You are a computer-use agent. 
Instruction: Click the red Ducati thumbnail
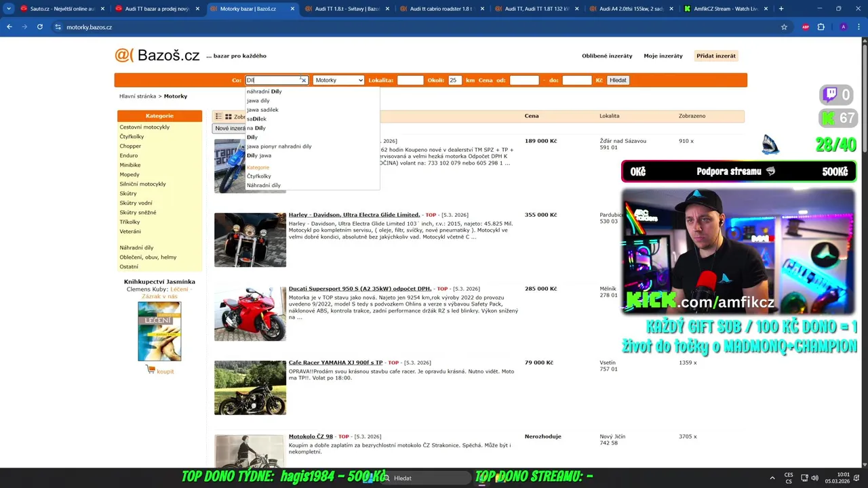[250, 313]
